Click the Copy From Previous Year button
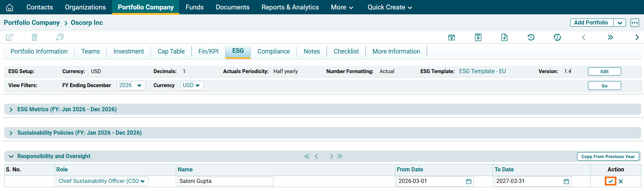This screenshot has height=191, width=644. (x=608, y=156)
